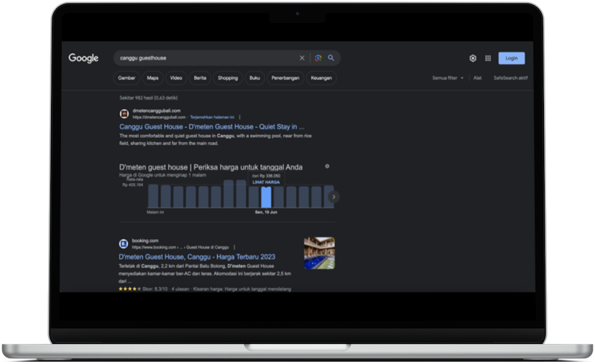
Task: Switch to the Shopping filter tab
Action: point(228,78)
